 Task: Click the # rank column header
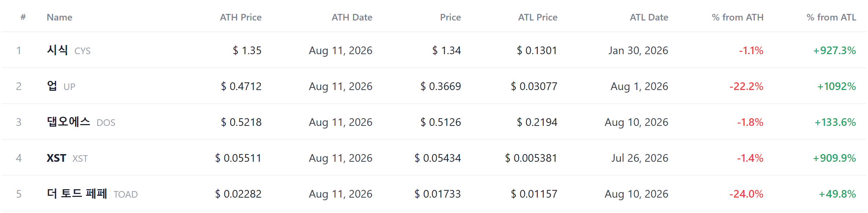(23, 17)
